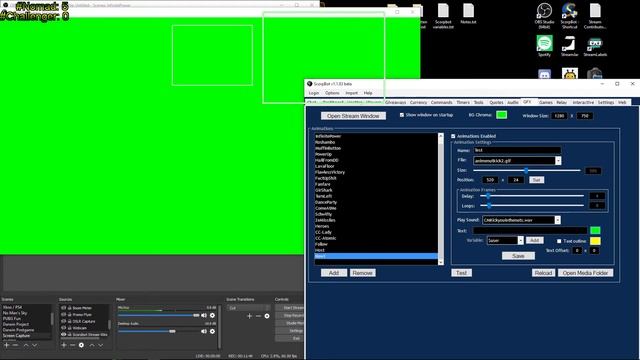Add a new source in OBS

pyautogui.click(x=64, y=345)
